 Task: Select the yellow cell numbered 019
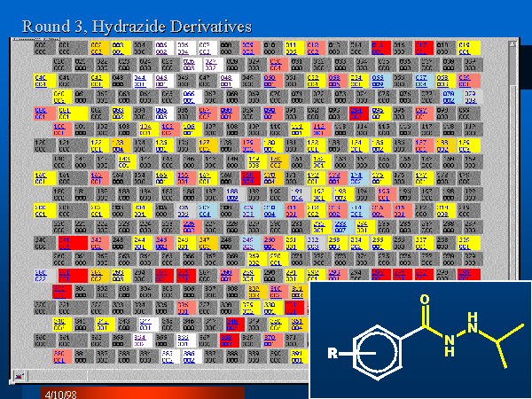coord(465,47)
